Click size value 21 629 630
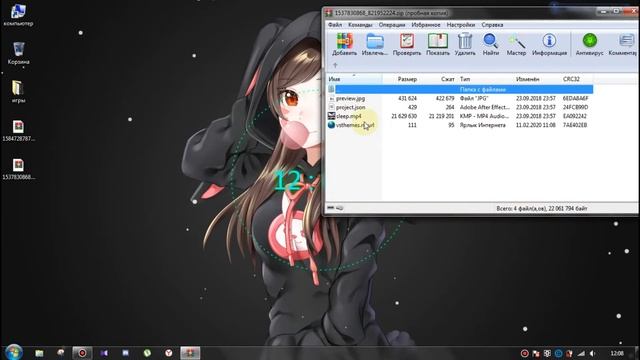 point(404,116)
